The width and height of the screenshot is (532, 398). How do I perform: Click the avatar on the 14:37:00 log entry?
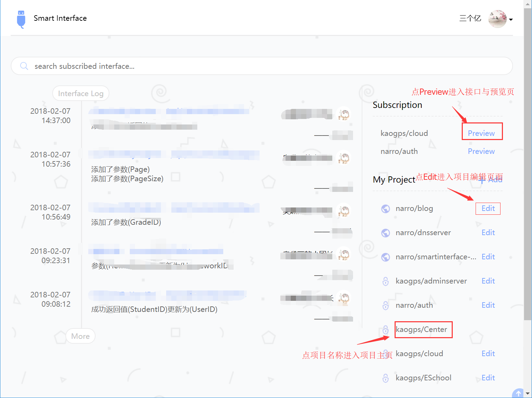344,114
